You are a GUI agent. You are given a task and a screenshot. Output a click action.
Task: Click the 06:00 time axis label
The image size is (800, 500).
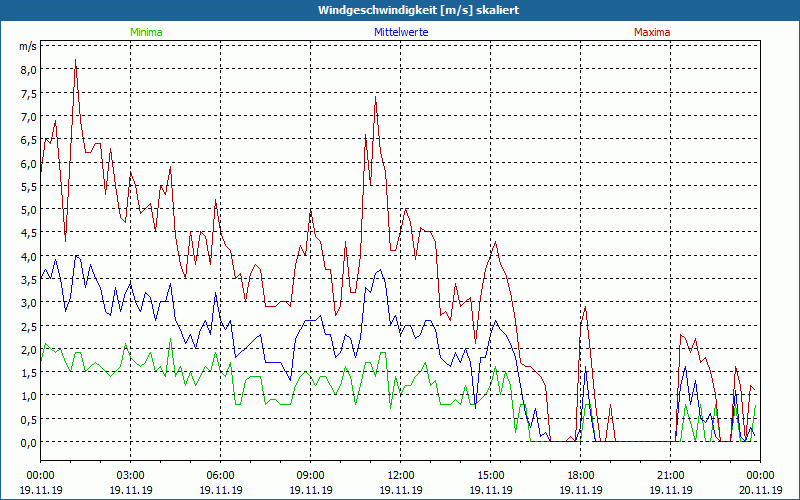point(220,475)
